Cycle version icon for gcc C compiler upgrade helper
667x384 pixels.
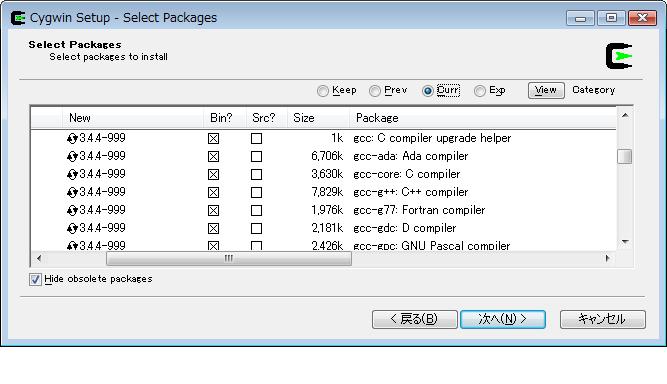click(72, 138)
